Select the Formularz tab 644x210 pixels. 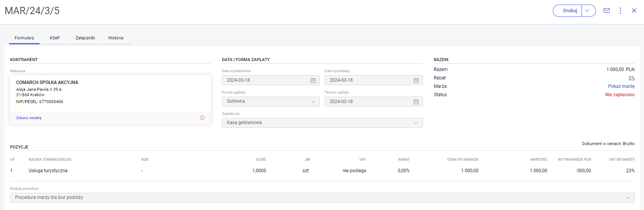24,38
